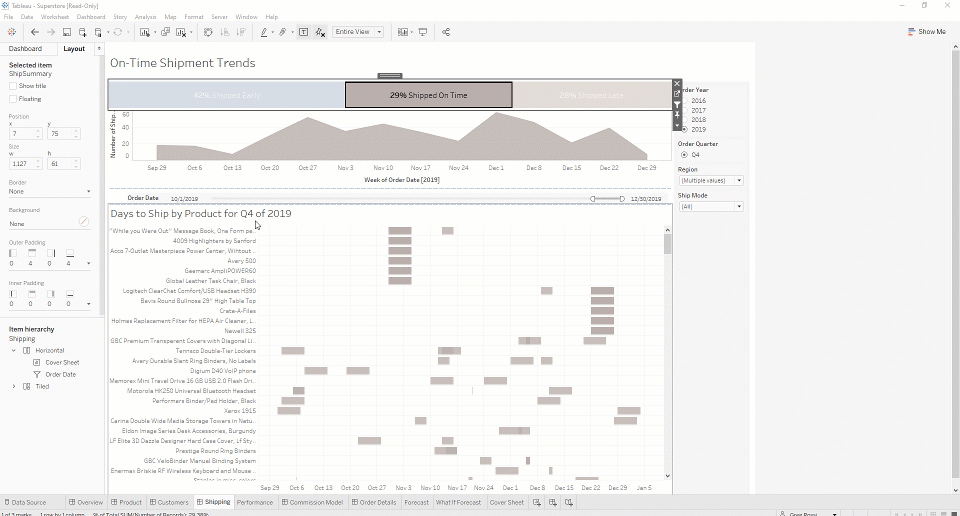Image resolution: width=960 pixels, height=516 pixels.
Task: Select Order Date in item hierarchy
Action: tap(61, 375)
